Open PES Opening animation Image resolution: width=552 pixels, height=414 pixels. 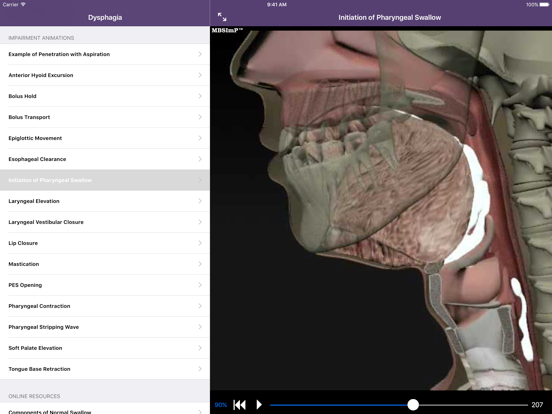click(x=105, y=285)
